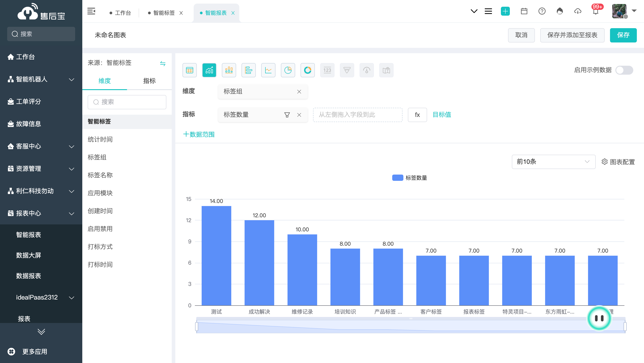Remove the 标签数量 metric field
Viewport: 644px width, 363px height.
(x=299, y=115)
